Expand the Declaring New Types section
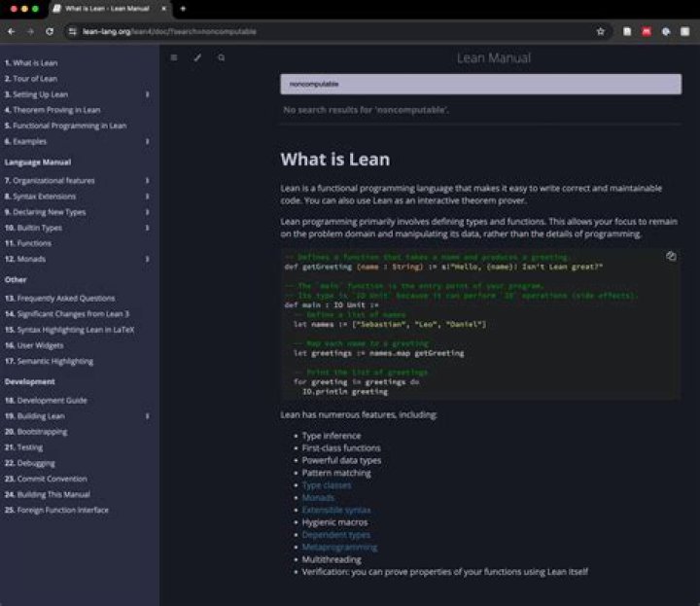The height and width of the screenshot is (606, 700). [x=148, y=212]
